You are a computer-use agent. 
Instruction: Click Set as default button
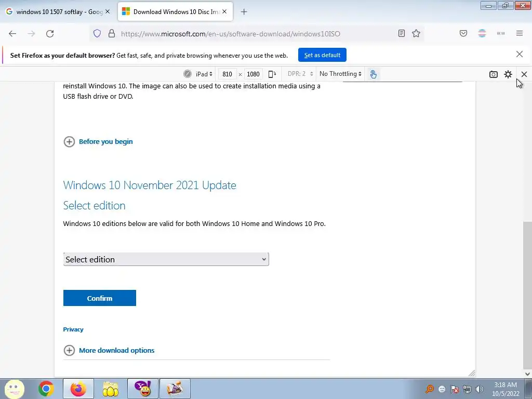click(x=322, y=55)
